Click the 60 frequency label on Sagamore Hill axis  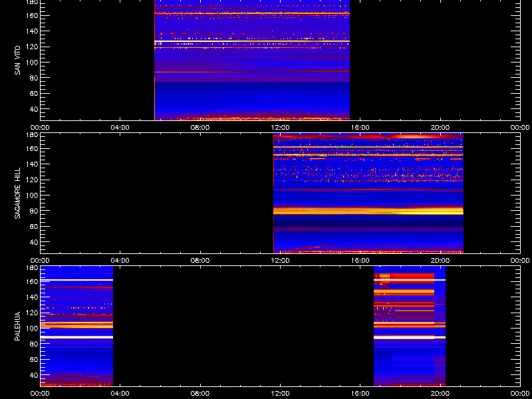tap(34, 226)
